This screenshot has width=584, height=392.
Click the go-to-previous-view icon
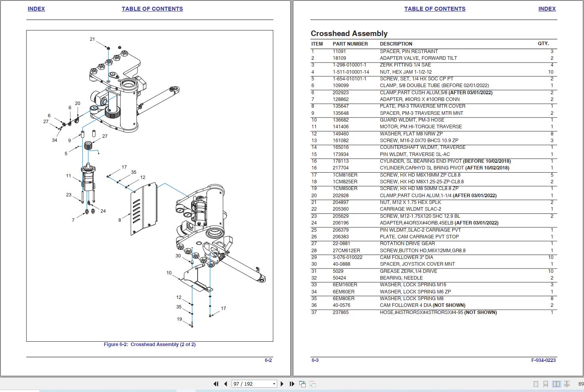click(302, 384)
